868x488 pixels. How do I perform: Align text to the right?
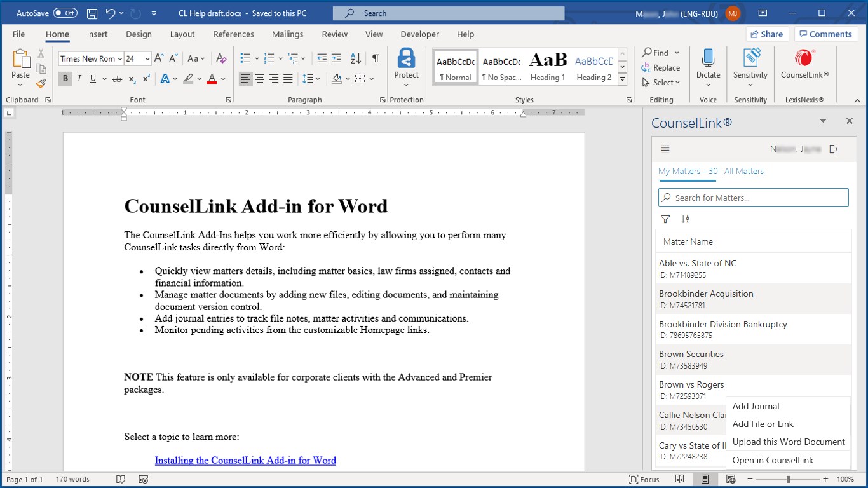click(x=274, y=79)
